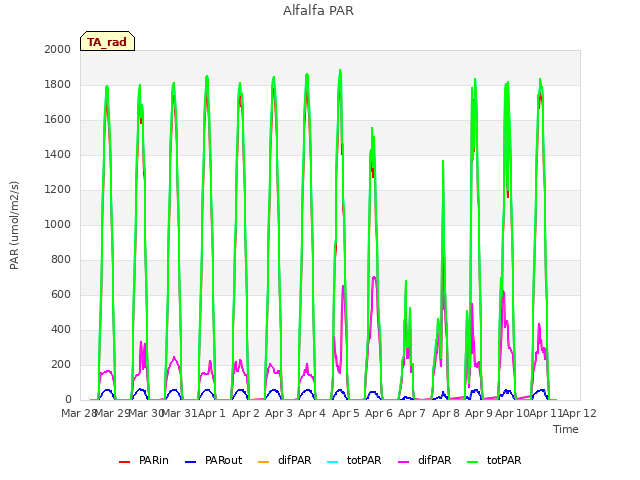The image size is (640, 480).
Task: Click the Time x-axis label
Action: (x=566, y=429)
